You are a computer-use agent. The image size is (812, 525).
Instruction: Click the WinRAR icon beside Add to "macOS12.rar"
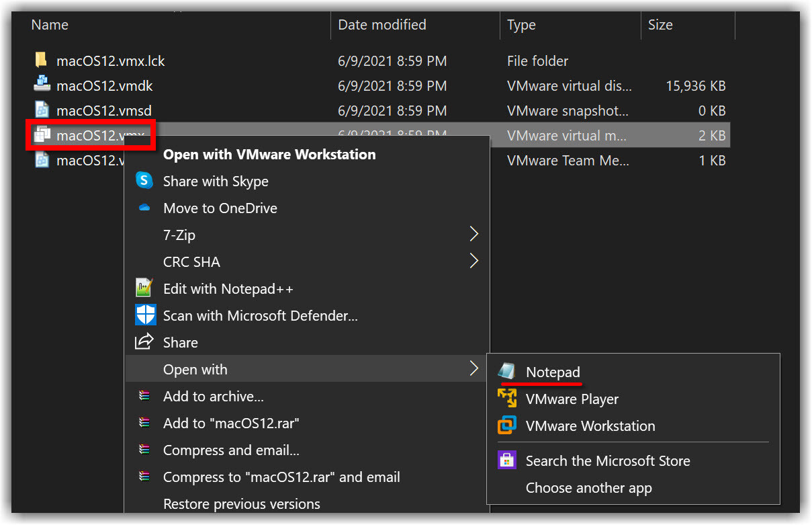(x=144, y=423)
